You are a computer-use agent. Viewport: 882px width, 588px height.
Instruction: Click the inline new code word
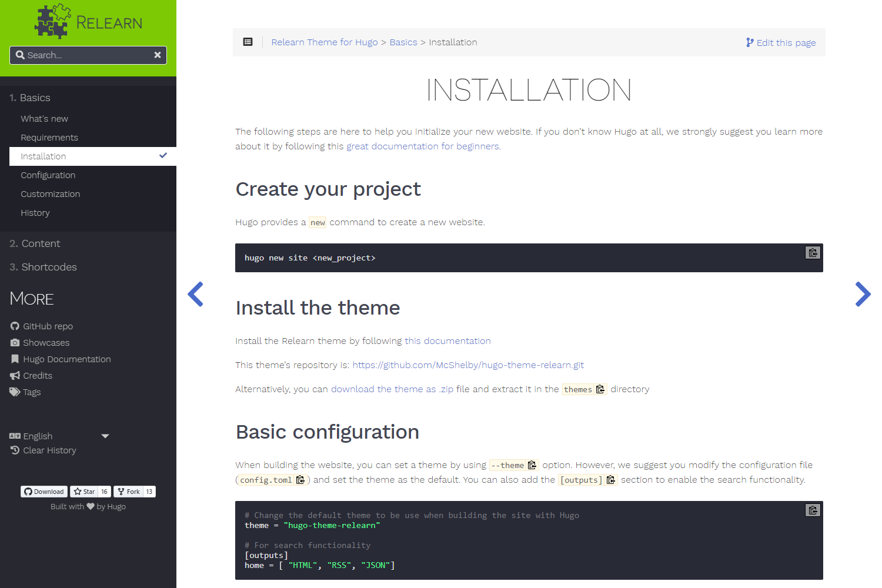(x=318, y=222)
